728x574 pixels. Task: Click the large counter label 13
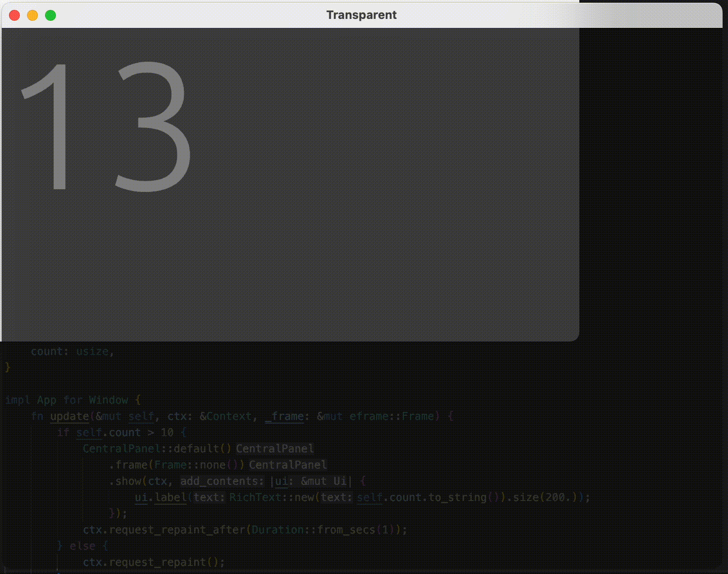(106, 127)
